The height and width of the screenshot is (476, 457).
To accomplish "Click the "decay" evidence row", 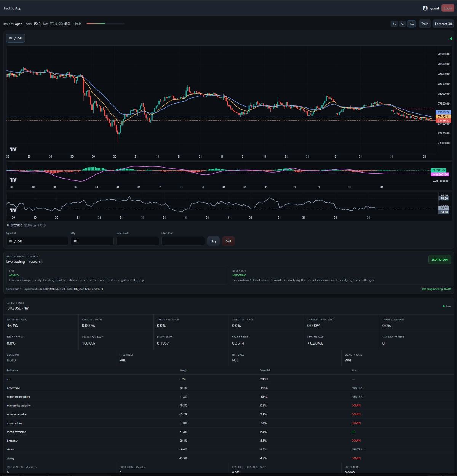I will point(228,458).
